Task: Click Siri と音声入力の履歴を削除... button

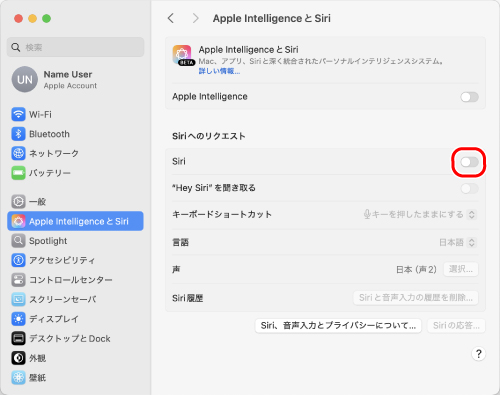Action: tap(416, 297)
